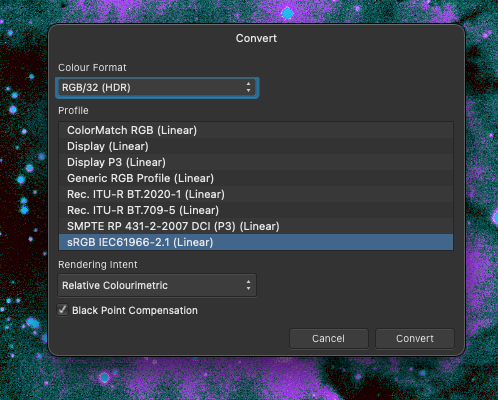This screenshot has height=400, width=498.
Task: Select Display (Linear) profile
Action: tap(256, 146)
